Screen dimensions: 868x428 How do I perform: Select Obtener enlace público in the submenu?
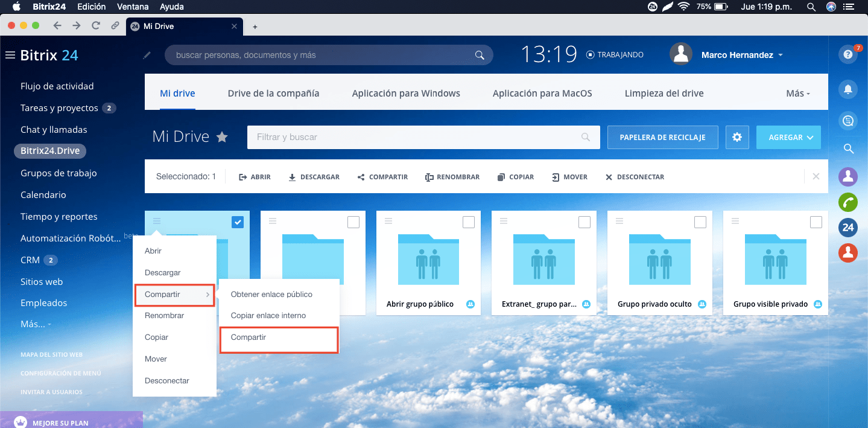point(271,295)
